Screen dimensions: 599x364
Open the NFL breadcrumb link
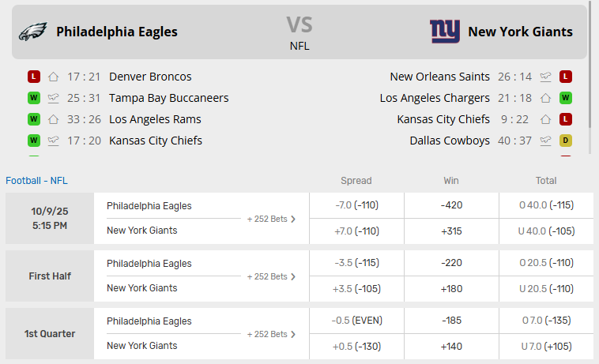tap(59, 180)
